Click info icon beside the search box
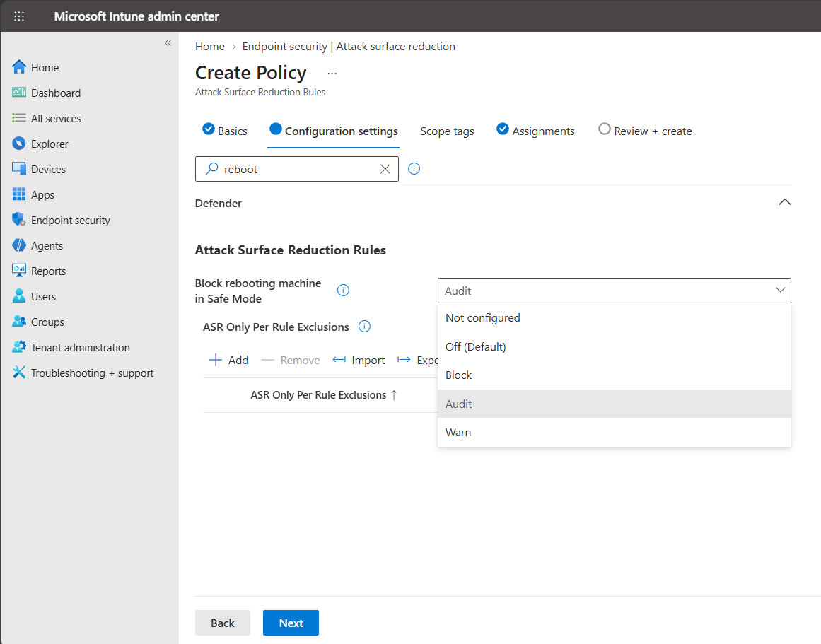This screenshot has width=821, height=644. [414, 168]
